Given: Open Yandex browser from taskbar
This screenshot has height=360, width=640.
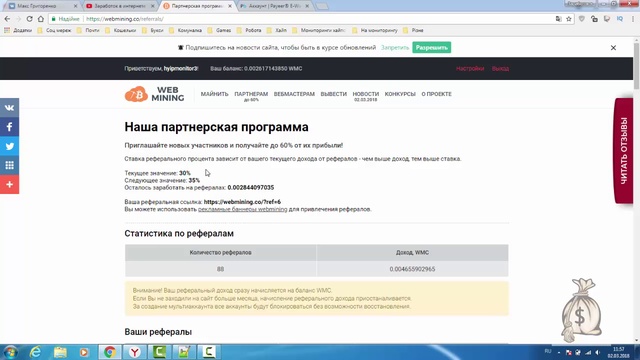Looking at the screenshot, I should pyautogui.click(x=134, y=352).
